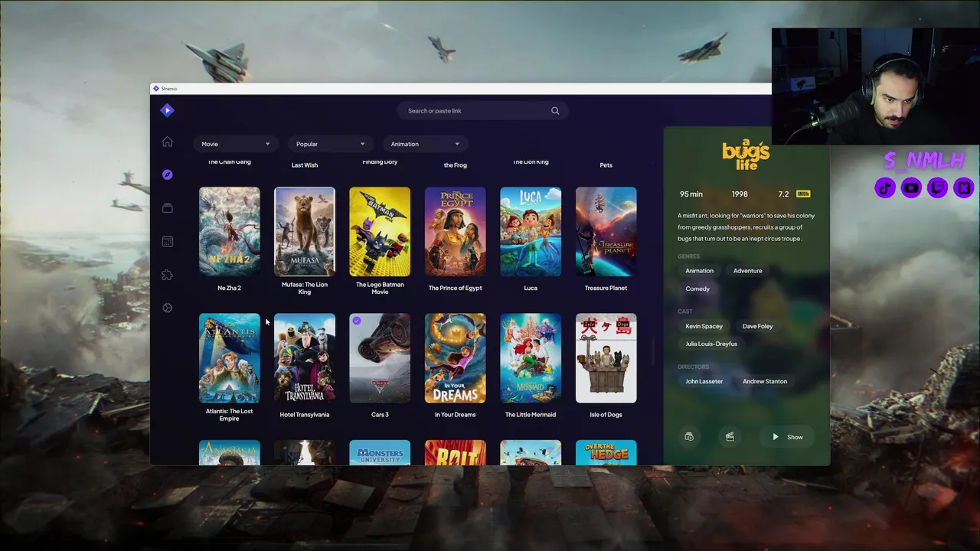
Task: Open cast member Kevin Spacey
Action: 704,326
